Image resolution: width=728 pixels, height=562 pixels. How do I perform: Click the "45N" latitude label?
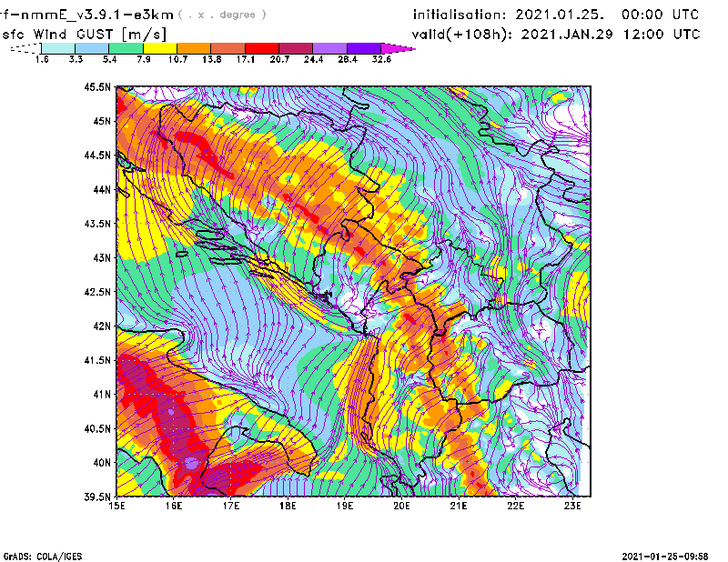102,121
